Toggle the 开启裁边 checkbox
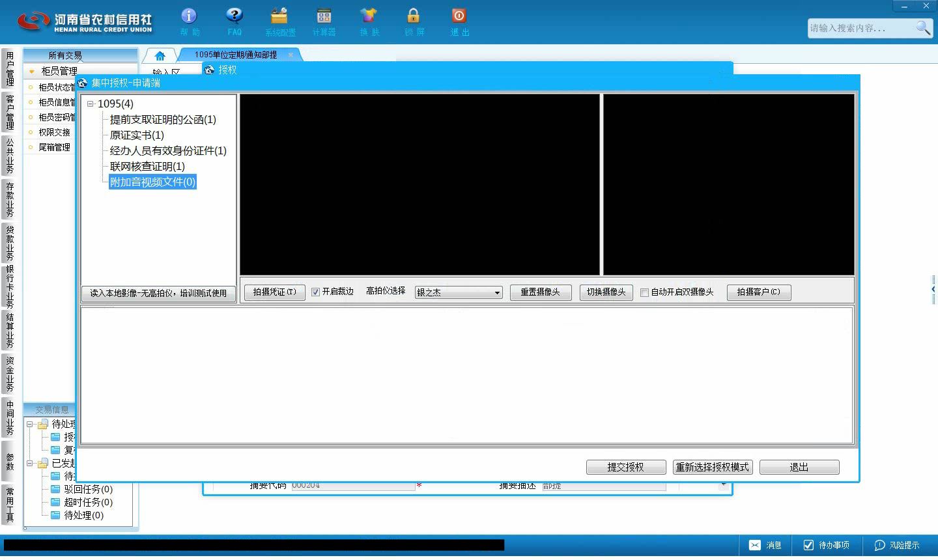The image size is (938, 560). click(x=315, y=292)
